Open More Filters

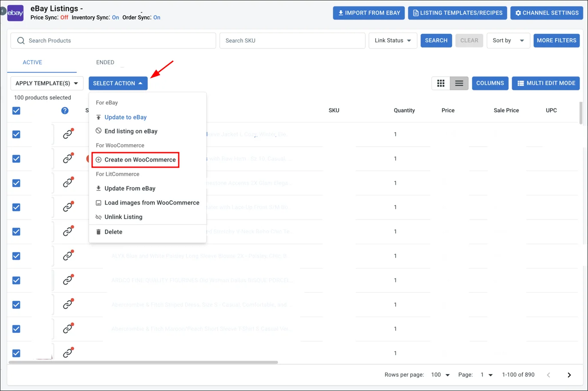click(556, 40)
